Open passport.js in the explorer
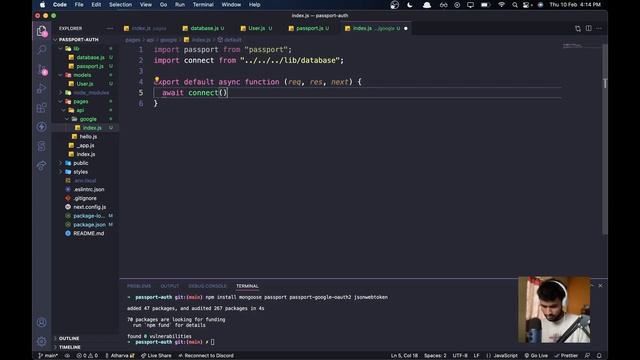The width and height of the screenshot is (640, 360). (x=90, y=66)
